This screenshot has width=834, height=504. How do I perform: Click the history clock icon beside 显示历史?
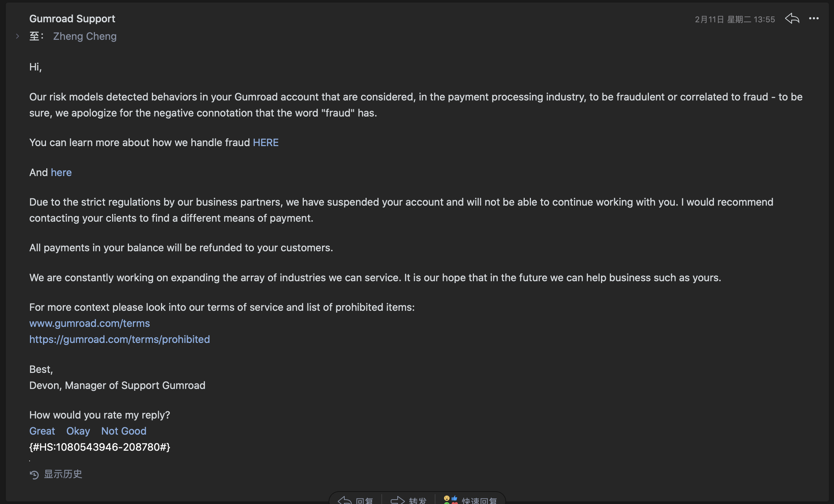point(34,475)
